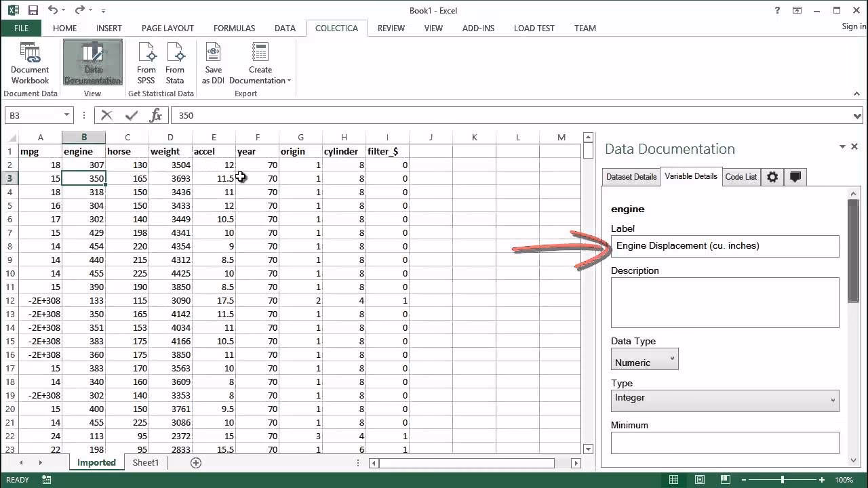
Task: Switch to the Variable Details tab
Action: tap(690, 177)
